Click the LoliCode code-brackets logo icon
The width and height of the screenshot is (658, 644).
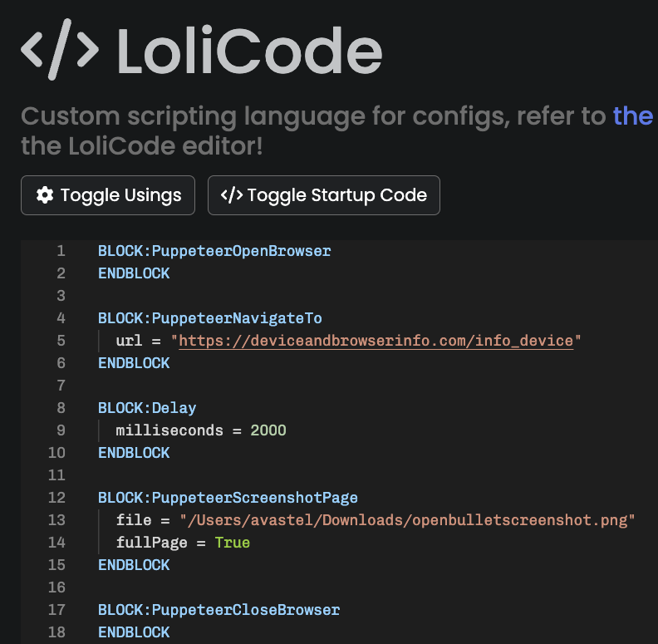tap(60, 50)
